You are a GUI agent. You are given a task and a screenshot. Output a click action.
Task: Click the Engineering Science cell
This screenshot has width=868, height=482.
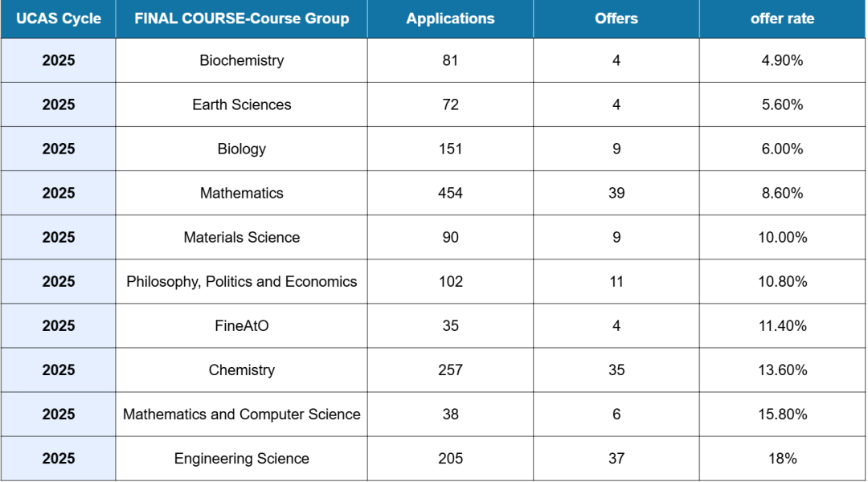242,459
